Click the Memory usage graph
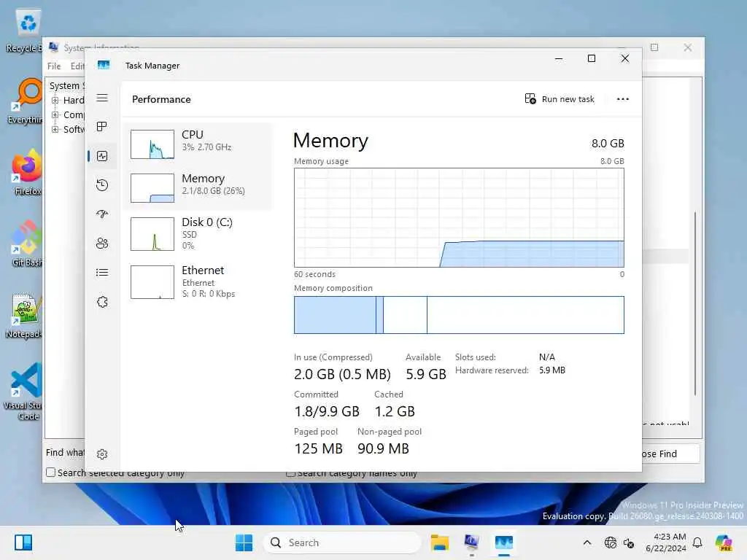 459,217
